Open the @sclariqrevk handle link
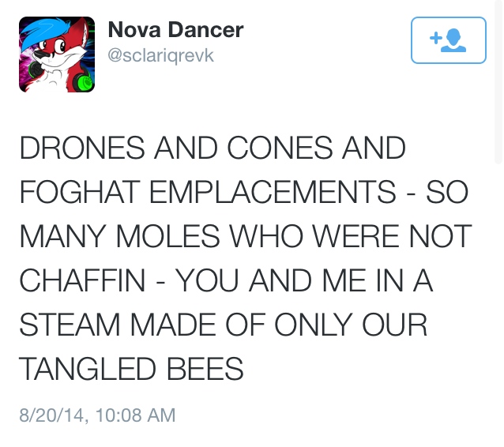The height and width of the screenshot is (447, 504). pos(160,55)
